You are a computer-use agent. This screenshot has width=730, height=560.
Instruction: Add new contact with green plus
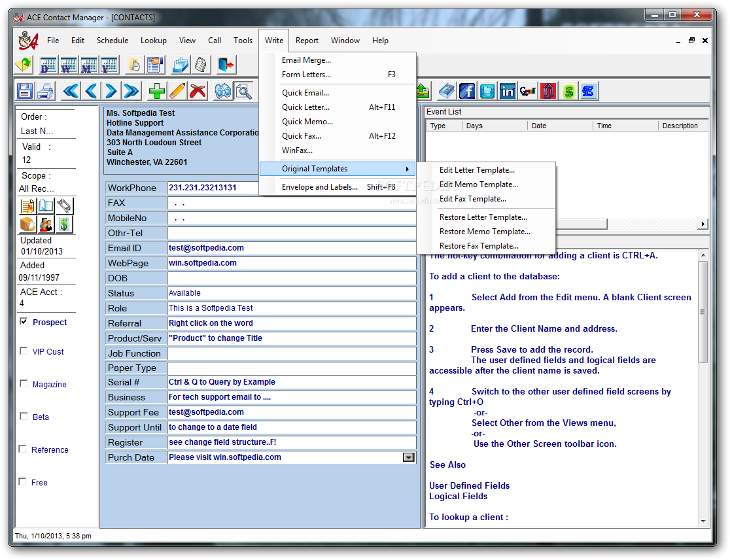point(157,91)
